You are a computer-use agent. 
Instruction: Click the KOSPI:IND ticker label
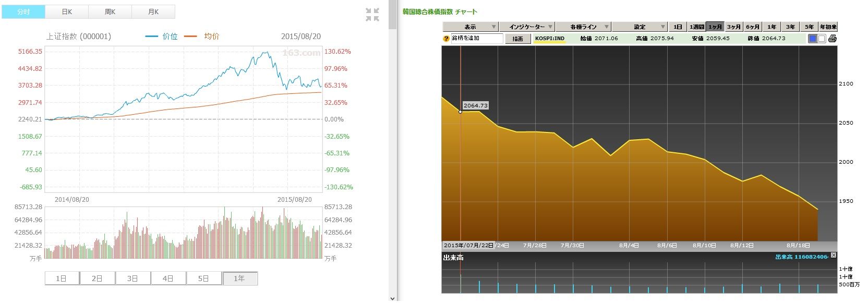[x=550, y=39]
